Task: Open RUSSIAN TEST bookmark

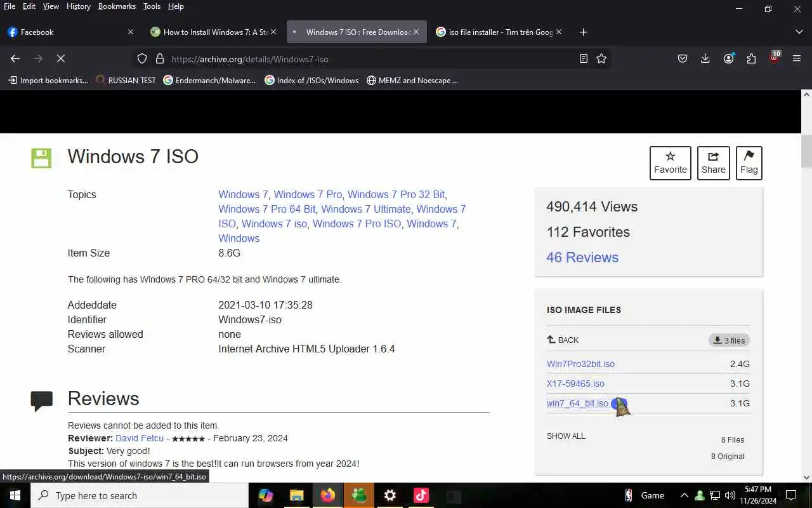Action: coord(125,81)
